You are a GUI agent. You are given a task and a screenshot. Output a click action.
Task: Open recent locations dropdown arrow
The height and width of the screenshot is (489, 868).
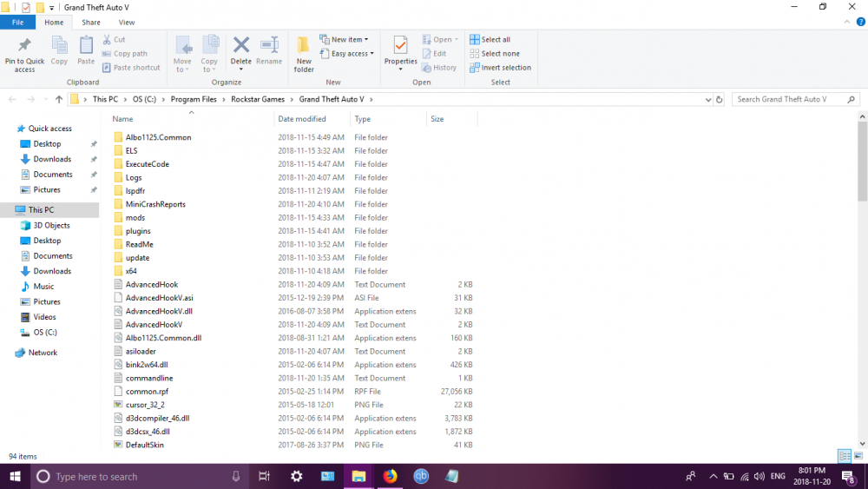click(45, 100)
